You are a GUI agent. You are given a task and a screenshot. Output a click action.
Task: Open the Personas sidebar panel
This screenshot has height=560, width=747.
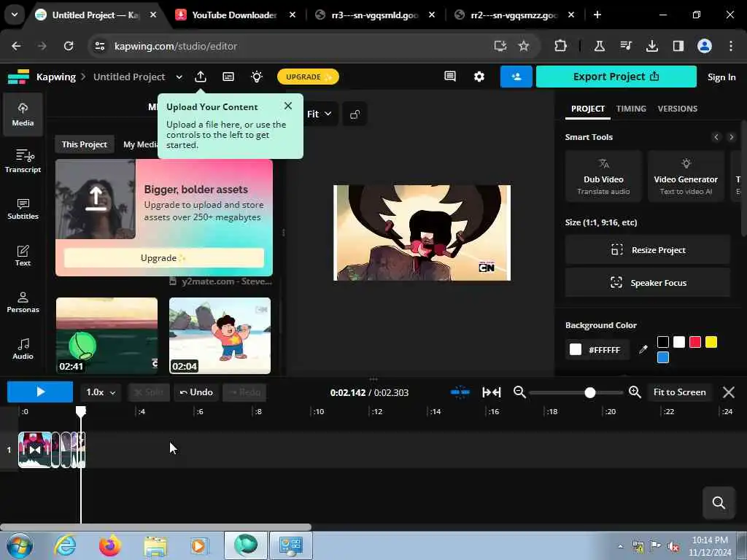click(x=23, y=302)
